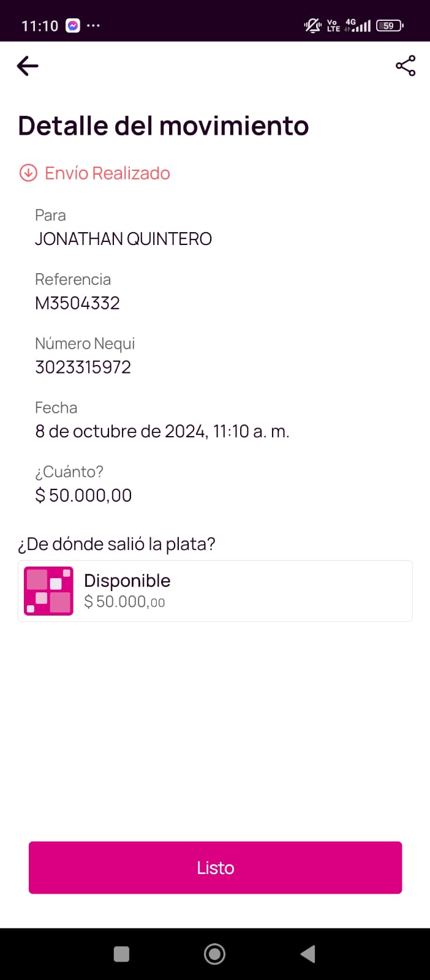The width and height of the screenshot is (430, 980).
Task: Tap the reference code M3504332
Action: pyautogui.click(x=77, y=303)
